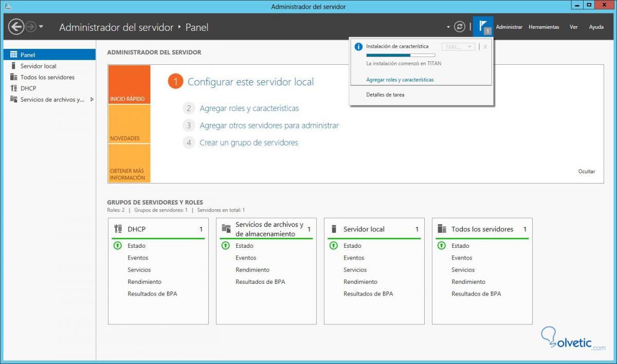Image resolution: width=617 pixels, height=364 pixels.
Task: Click Ocultar to hide welcome tile
Action: tap(587, 172)
